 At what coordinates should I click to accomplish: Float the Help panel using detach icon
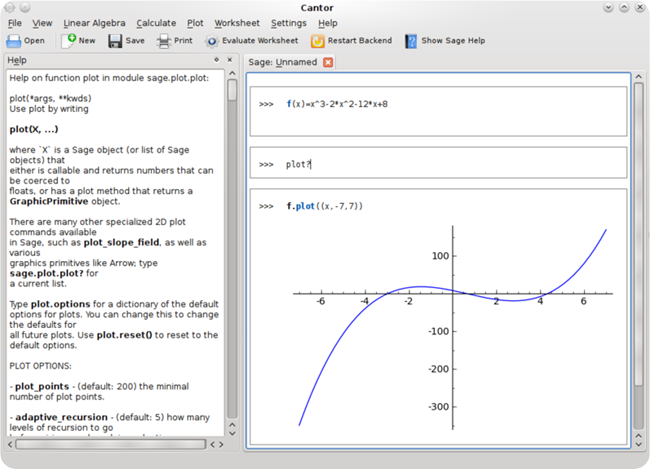click(x=217, y=60)
